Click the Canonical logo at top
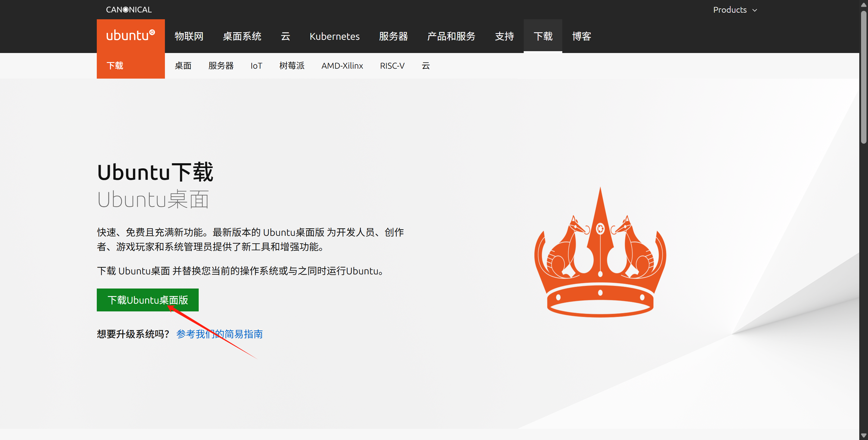 click(129, 10)
